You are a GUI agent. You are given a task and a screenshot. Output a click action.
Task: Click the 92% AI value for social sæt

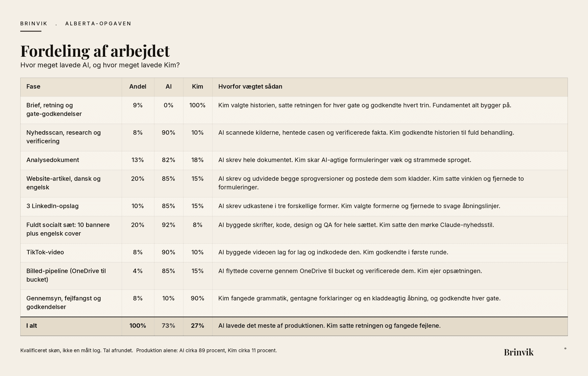168,225
